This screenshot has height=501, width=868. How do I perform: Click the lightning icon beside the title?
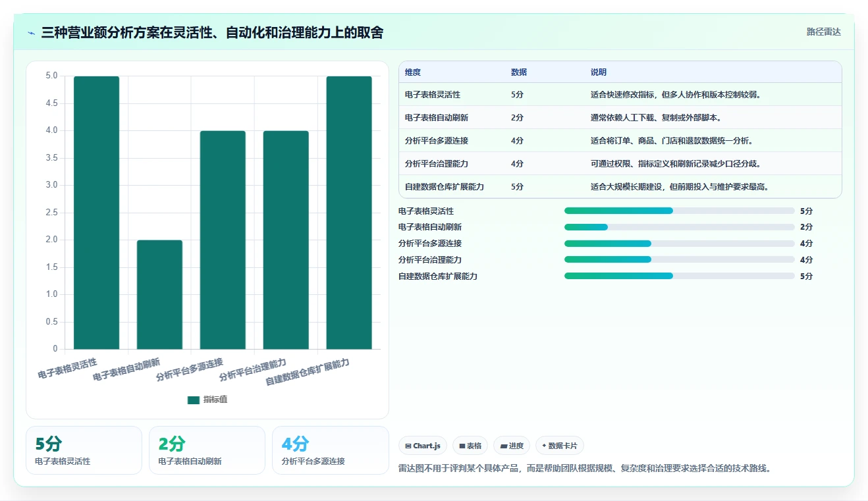point(32,32)
